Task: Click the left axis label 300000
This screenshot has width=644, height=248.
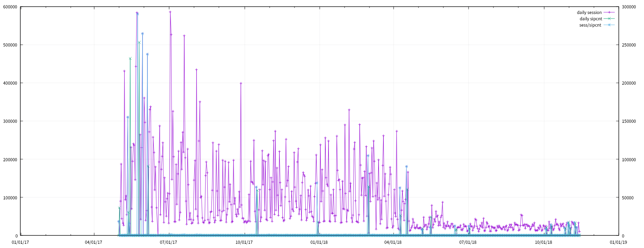Action: pos(10,121)
